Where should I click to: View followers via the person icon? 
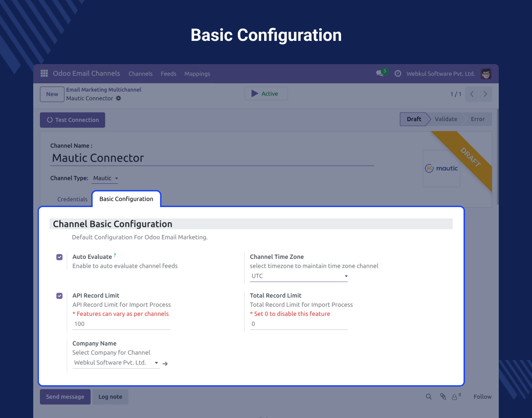click(x=455, y=397)
